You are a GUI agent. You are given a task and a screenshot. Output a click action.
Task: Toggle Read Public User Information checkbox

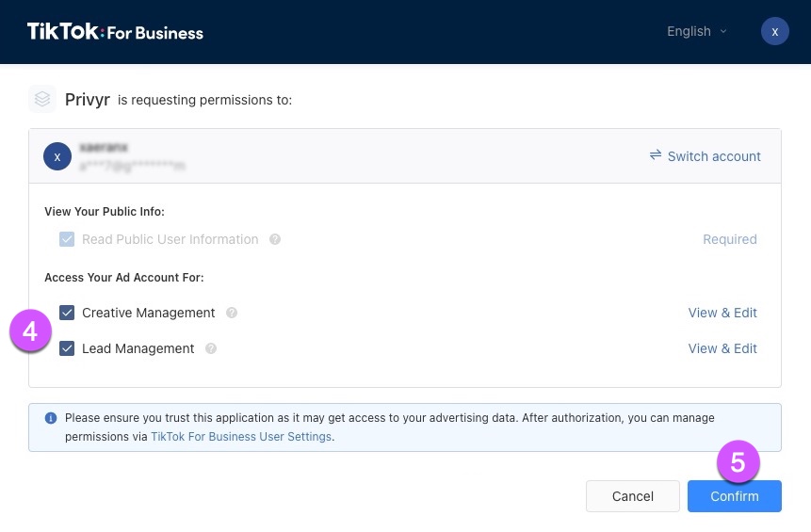67,239
